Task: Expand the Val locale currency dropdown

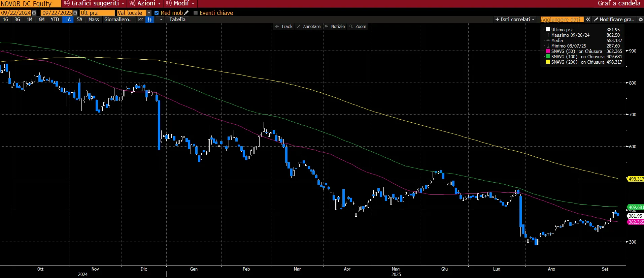Action: tap(149, 13)
